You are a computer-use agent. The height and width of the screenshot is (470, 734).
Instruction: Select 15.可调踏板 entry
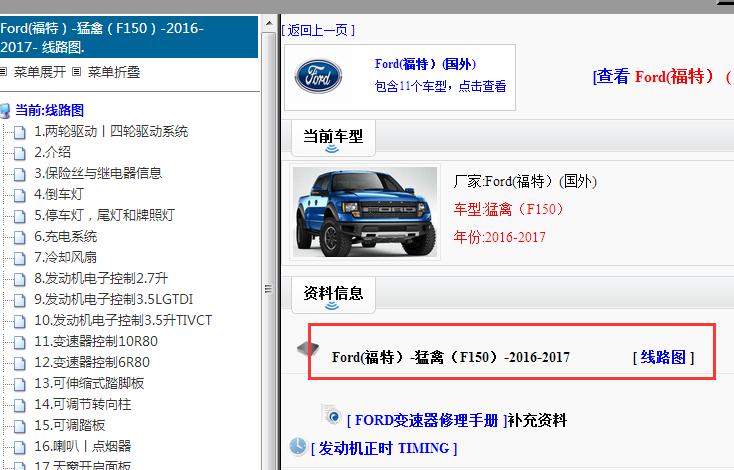(x=70, y=426)
